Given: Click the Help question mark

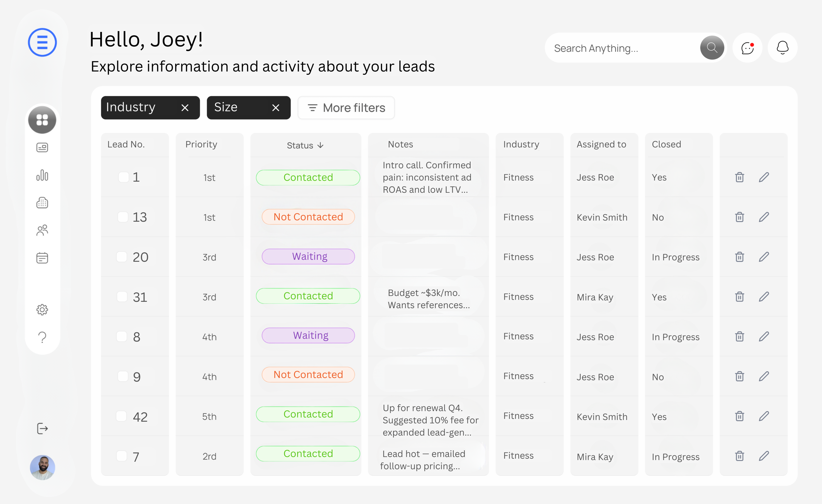Looking at the screenshot, I should [42, 337].
